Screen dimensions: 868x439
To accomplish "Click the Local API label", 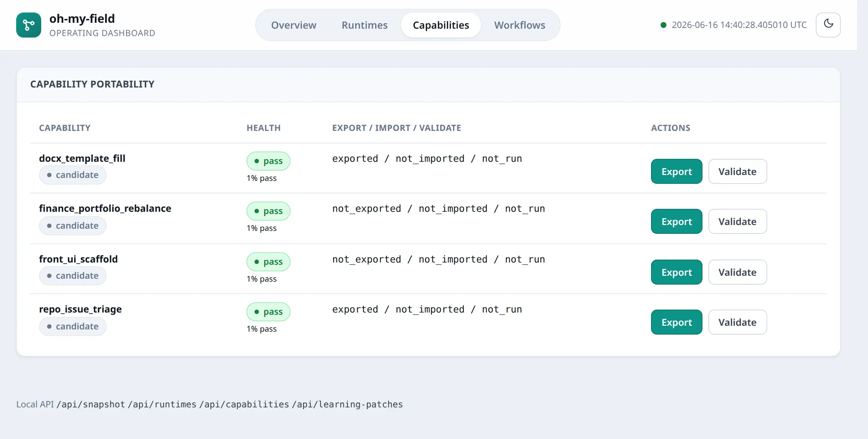I will coord(35,404).
